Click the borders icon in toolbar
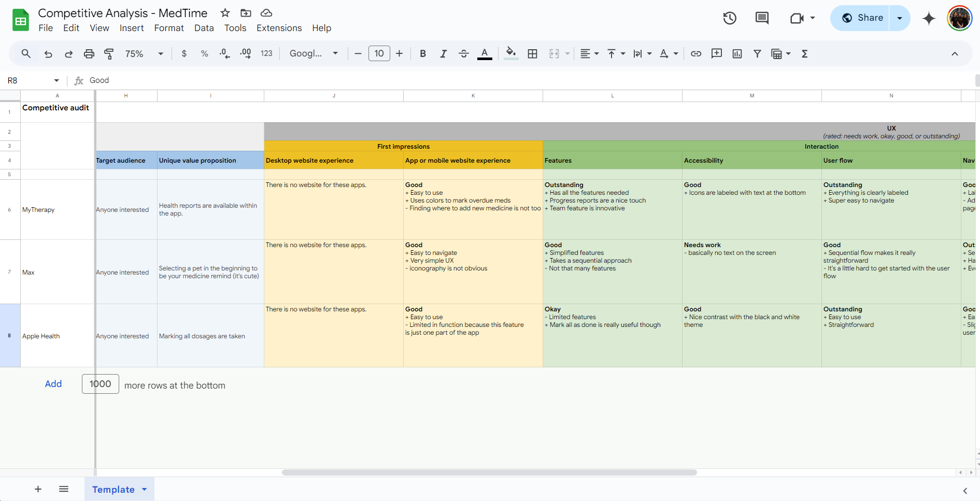This screenshot has height=501, width=980. click(532, 54)
